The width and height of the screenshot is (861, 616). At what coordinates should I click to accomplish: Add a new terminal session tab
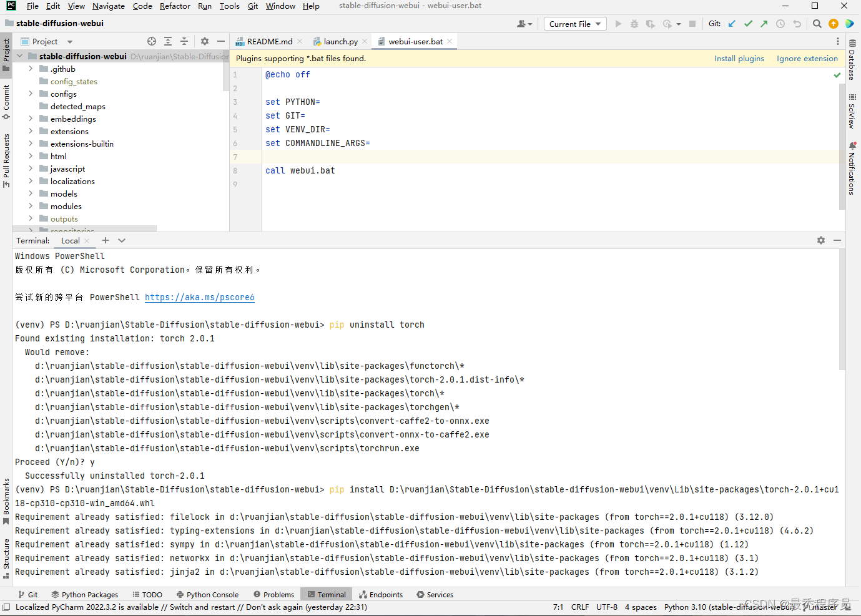click(106, 240)
